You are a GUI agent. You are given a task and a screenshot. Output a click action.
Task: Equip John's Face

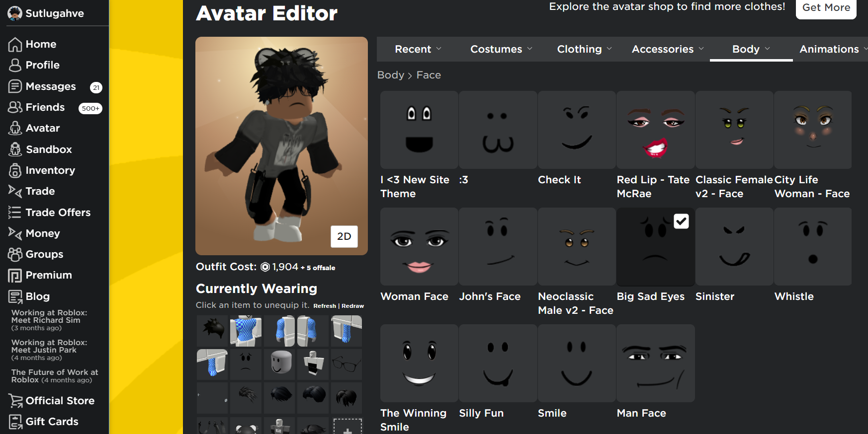498,247
